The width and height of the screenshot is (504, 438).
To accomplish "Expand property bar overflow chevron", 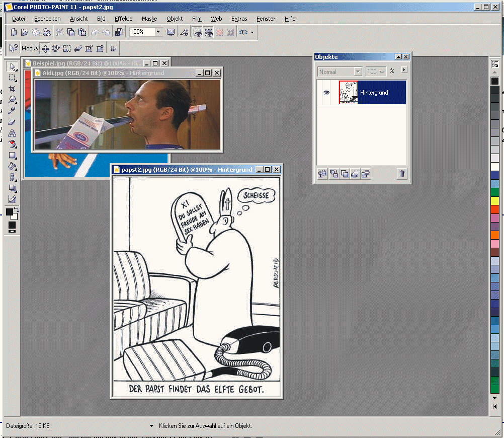I will [114, 49].
